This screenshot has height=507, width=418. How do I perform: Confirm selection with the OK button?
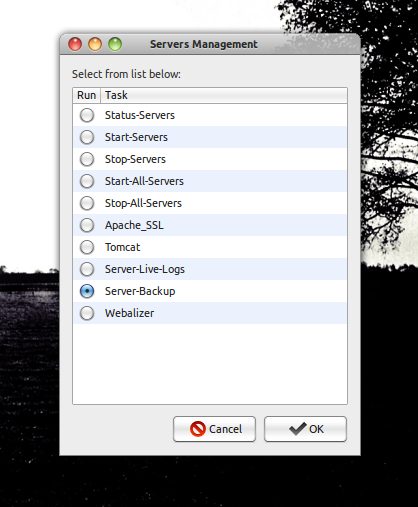305,429
